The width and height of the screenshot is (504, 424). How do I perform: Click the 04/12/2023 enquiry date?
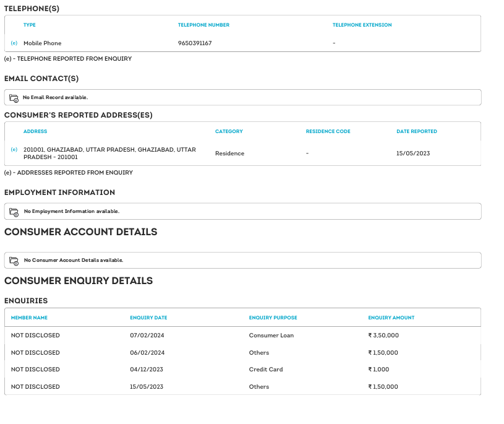147,370
